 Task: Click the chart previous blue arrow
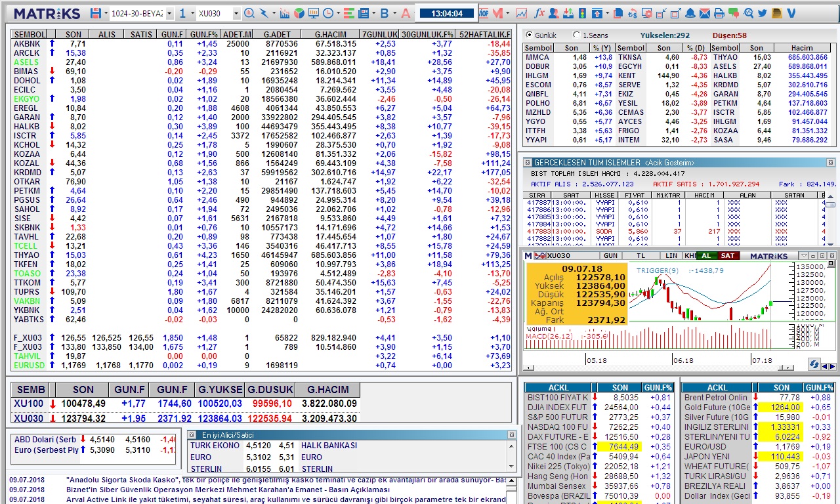click(825, 366)
